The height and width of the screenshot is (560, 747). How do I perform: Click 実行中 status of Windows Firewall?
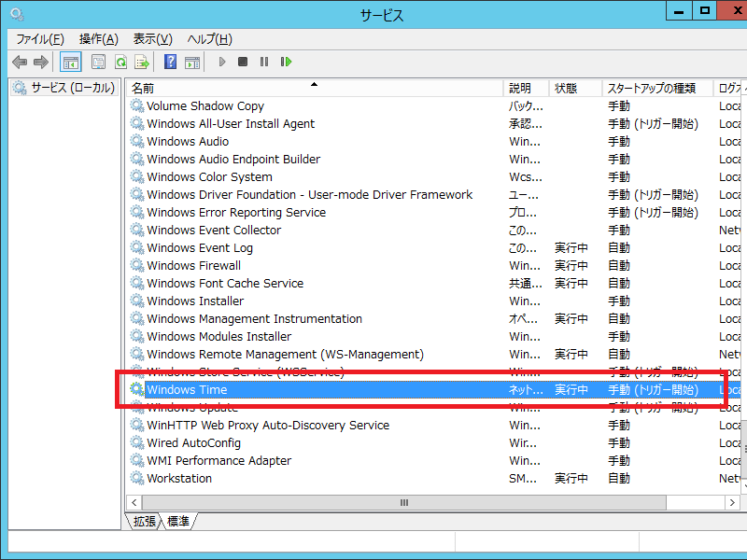[x=571, y=265]
